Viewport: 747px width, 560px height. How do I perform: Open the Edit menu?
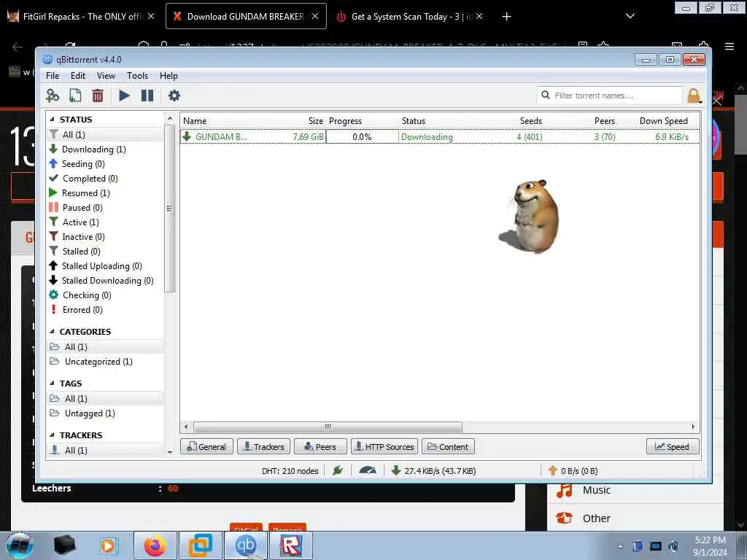pos(77,76)
